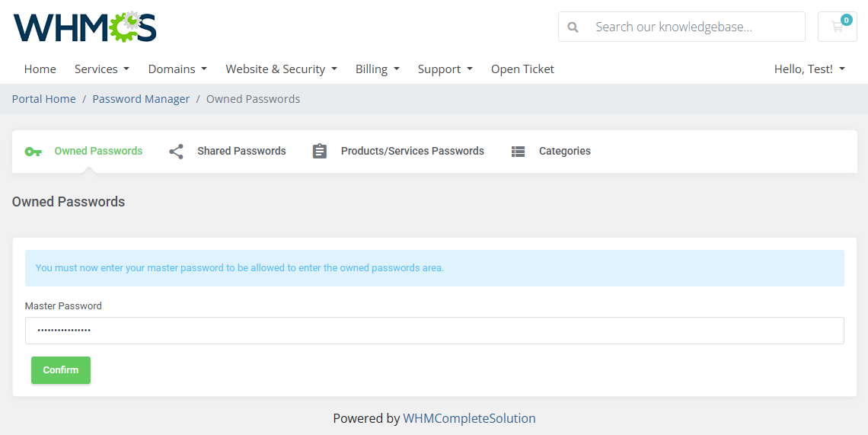
Task: Expand the Website & Security menu
Action: 281,69
